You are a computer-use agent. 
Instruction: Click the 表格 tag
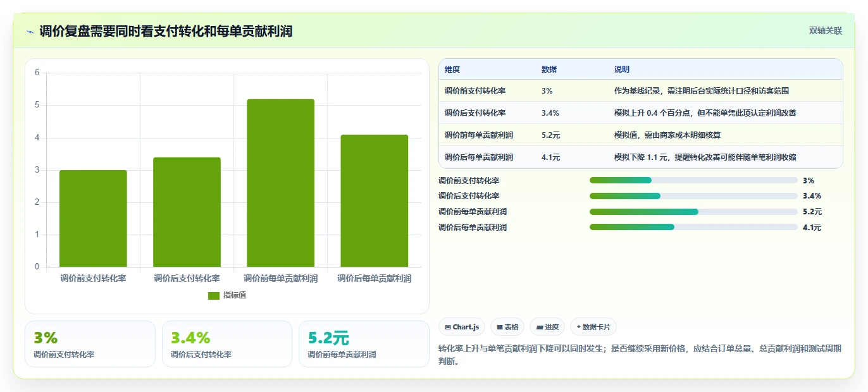click(x=507, y=327)
